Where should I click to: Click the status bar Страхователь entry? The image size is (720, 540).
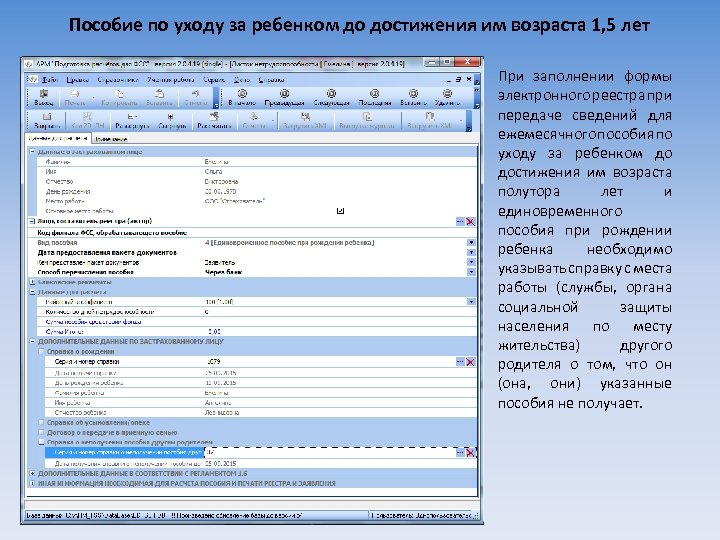tap(424, 516)
